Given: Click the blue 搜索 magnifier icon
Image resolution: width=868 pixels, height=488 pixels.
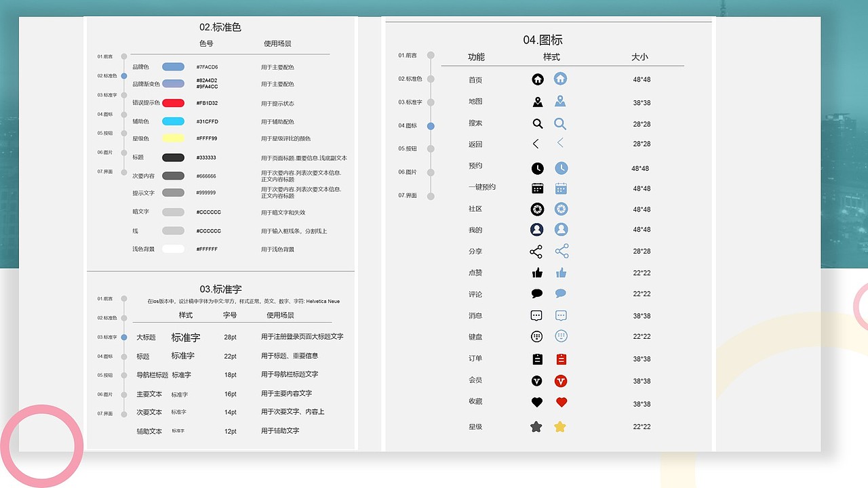Looking at the screenshot, I should (560, 124).
